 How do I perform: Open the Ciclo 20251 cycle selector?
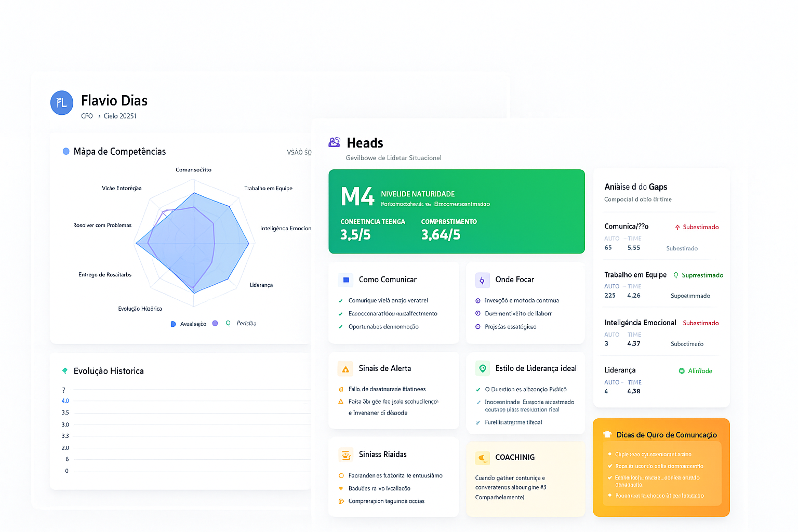[x=120, y=115]
